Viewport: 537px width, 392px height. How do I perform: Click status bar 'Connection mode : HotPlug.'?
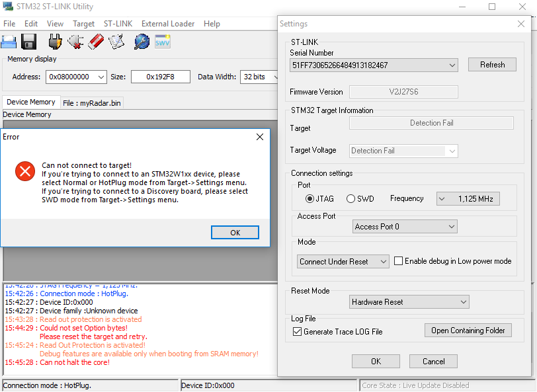click(x=47, y=385)
